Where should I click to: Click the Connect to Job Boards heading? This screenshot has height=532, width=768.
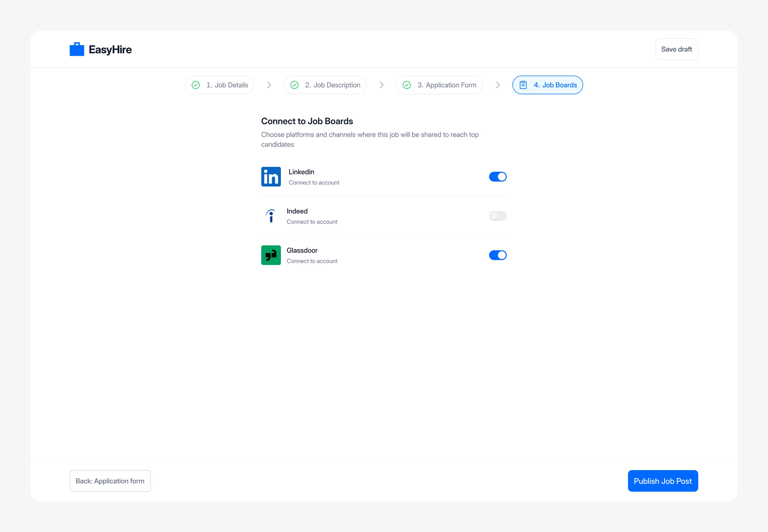coord(307,121)
